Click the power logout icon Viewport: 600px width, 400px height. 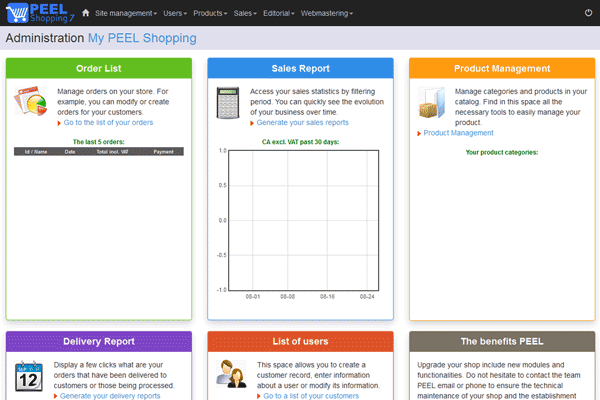(587, 13)
